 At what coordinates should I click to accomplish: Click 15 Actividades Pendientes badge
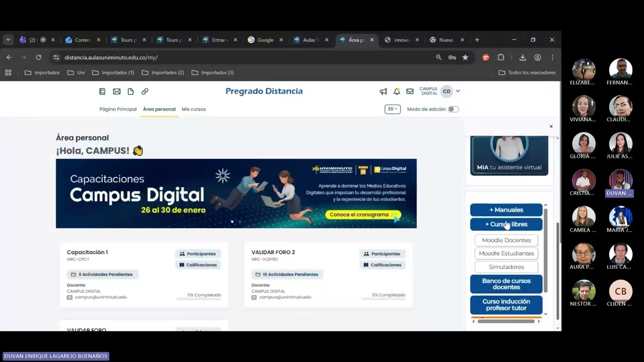click(x=287, y=275)
